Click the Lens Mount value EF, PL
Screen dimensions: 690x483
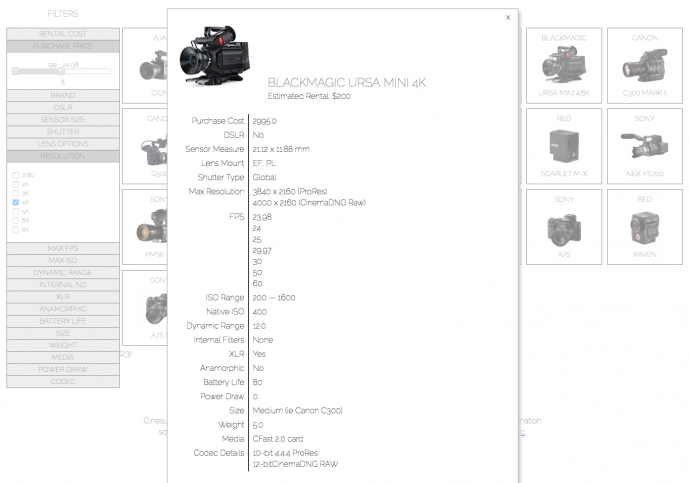click(x=264, y=163)
